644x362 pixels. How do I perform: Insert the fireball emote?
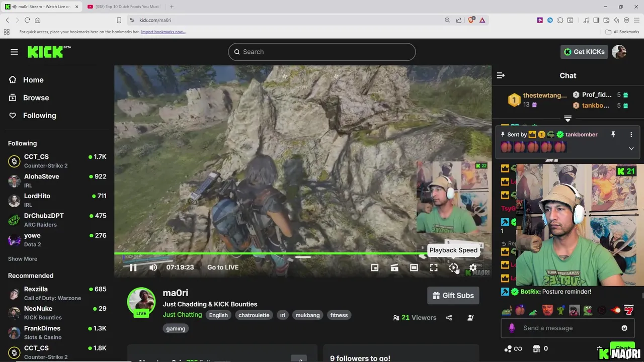(x=615, y=310)
